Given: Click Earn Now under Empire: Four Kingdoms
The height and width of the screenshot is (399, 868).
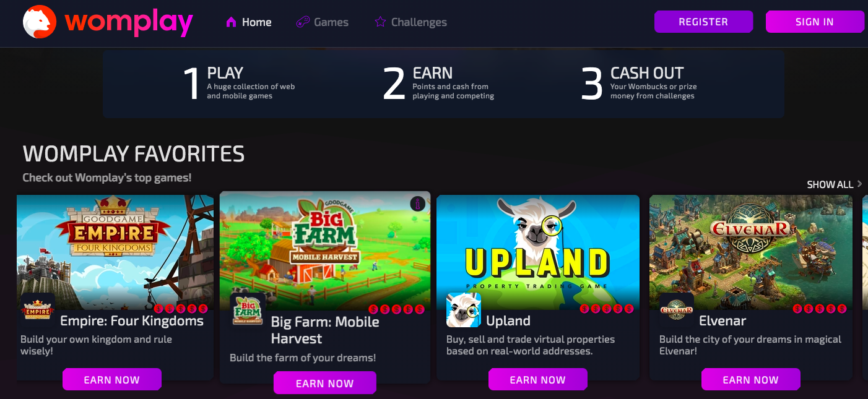Looking at the screenshot, I should (x=112, y=380).
